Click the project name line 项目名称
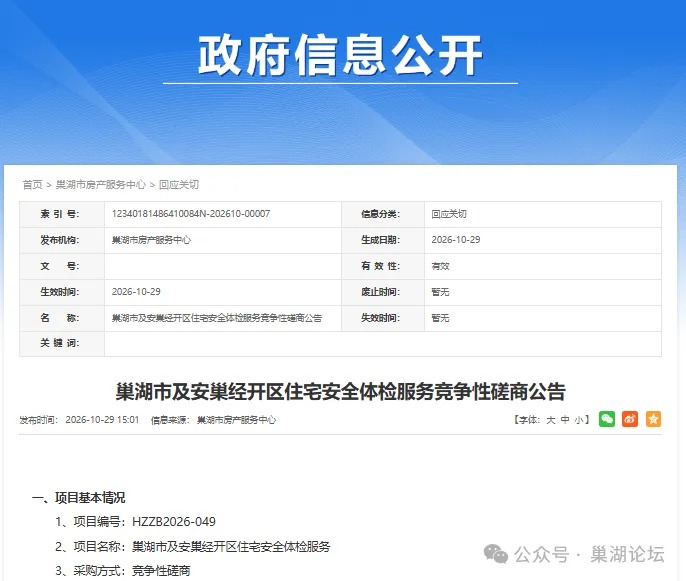 tap(192, 546)
